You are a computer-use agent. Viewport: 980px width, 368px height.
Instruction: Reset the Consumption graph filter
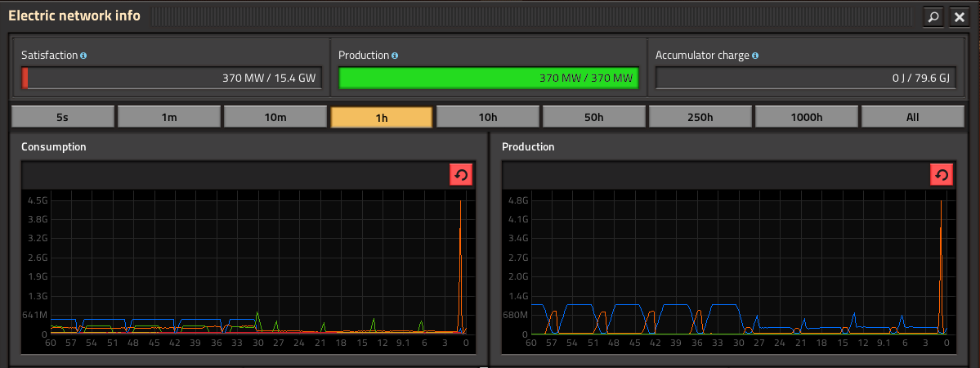tap(461, 175)
